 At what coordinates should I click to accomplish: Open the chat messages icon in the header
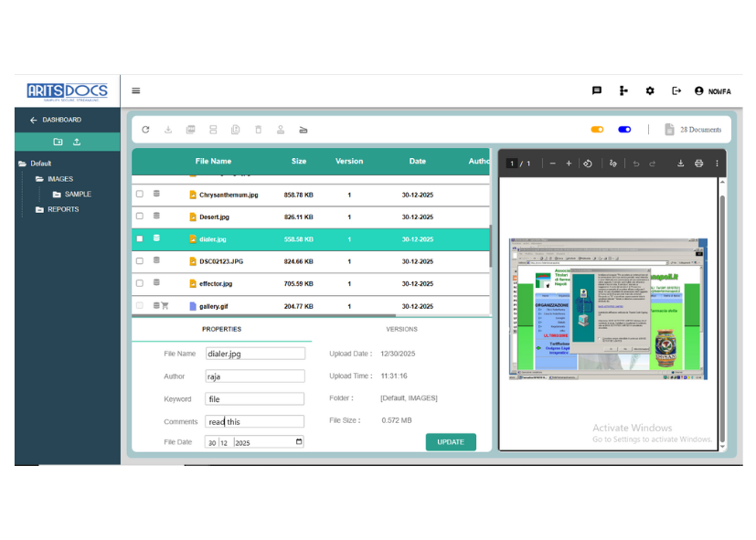pos(597,90)
